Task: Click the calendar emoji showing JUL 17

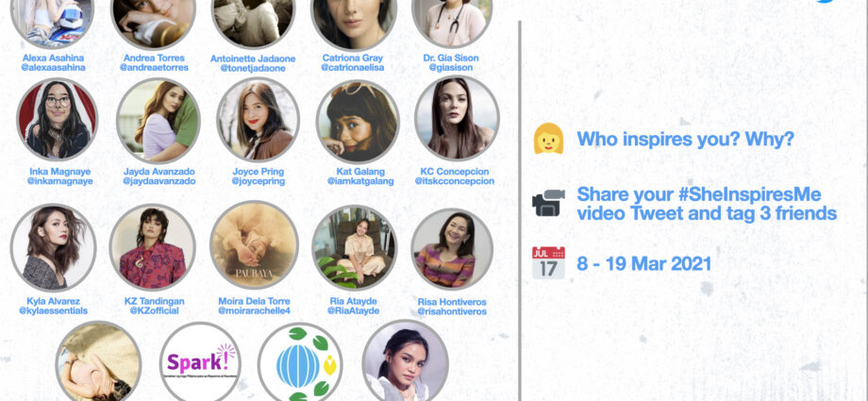Action: click(548, 262)
